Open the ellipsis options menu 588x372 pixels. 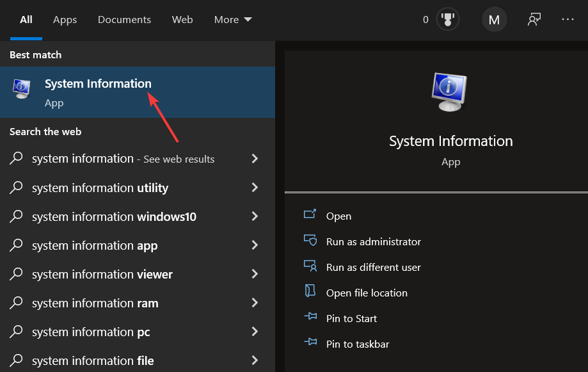click(x=568, y=19)
